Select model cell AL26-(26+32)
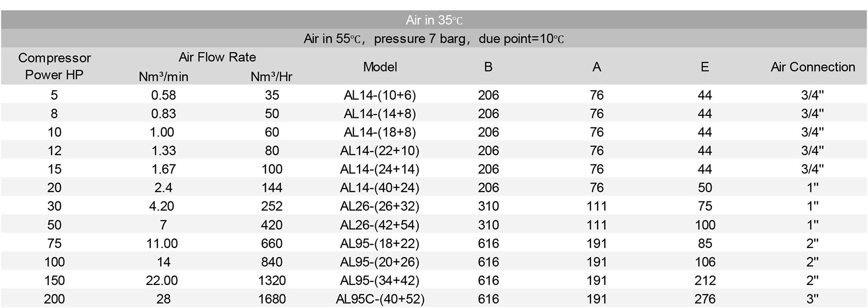The image size is (868, 308). [380, 206]
